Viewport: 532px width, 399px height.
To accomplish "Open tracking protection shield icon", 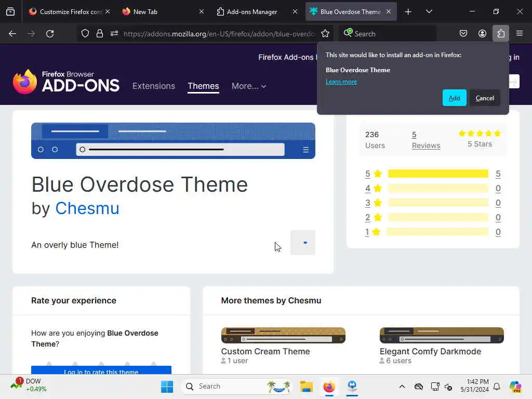I will 85,33.
